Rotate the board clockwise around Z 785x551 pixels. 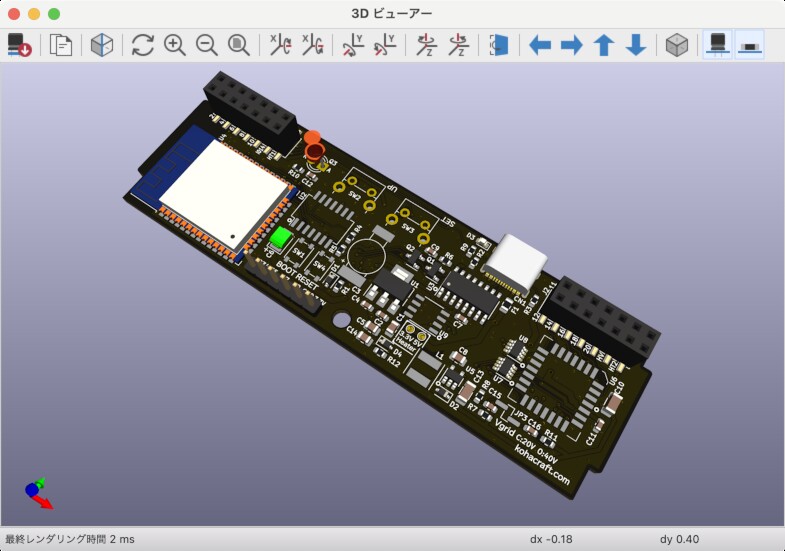click(x=427, y=45)
